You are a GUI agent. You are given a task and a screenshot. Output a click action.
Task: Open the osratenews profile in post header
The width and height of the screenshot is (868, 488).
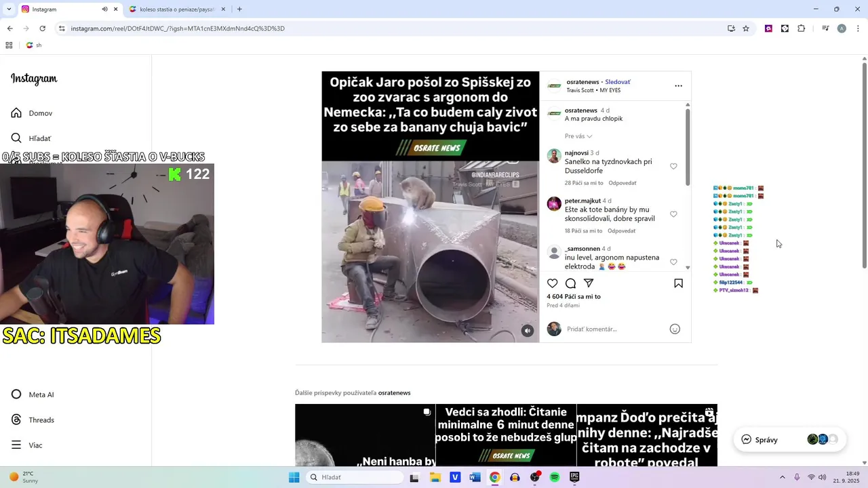pos(582,82)
